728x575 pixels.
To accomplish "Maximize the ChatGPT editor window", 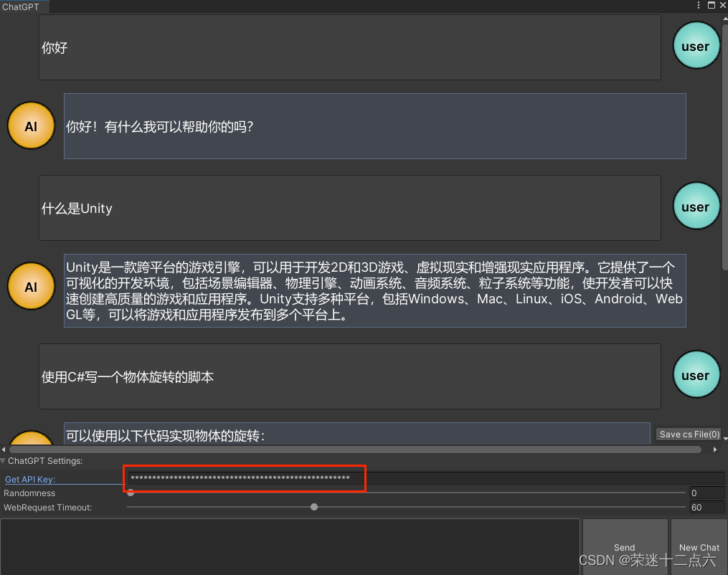I will pos(712,5).
